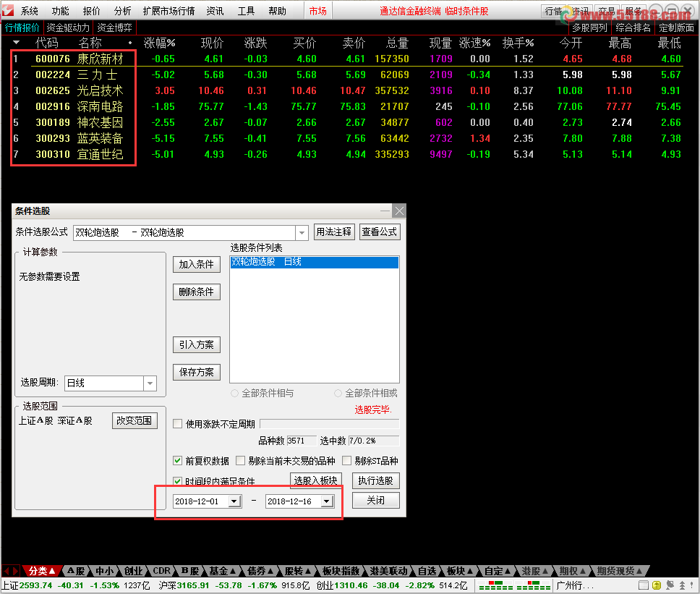Uncheck the 前复权数据 checkbox
Viewport: 700px width, 594px height.
pyautogui.click(x=178, y=461)
